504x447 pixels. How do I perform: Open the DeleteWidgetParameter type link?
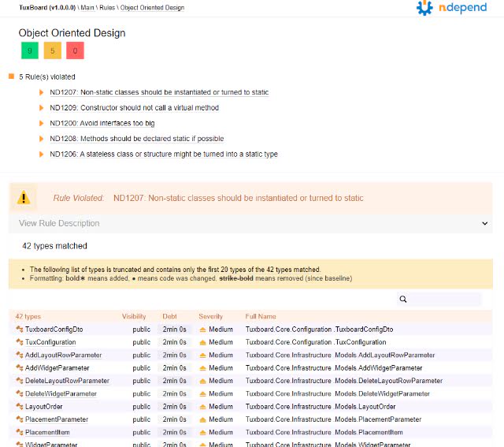(61, 393)
